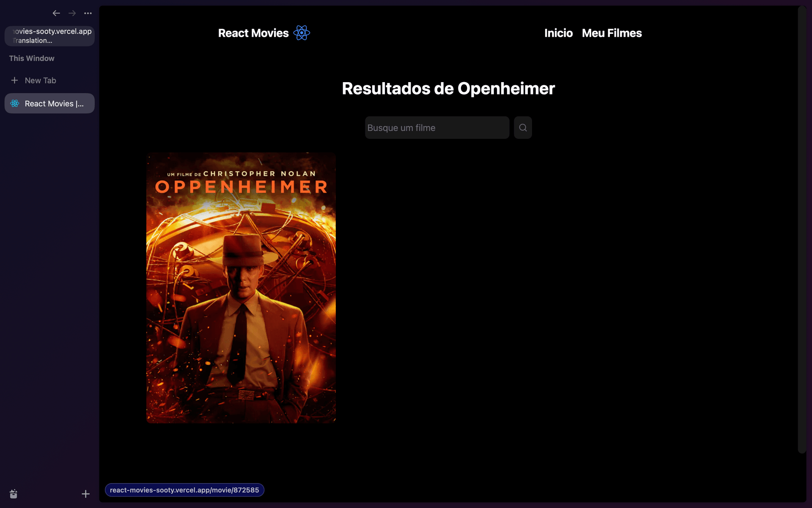This screenshot has width=812, height=508.
Task: Click the React tab favicon in sidebar
Action: 15,103
